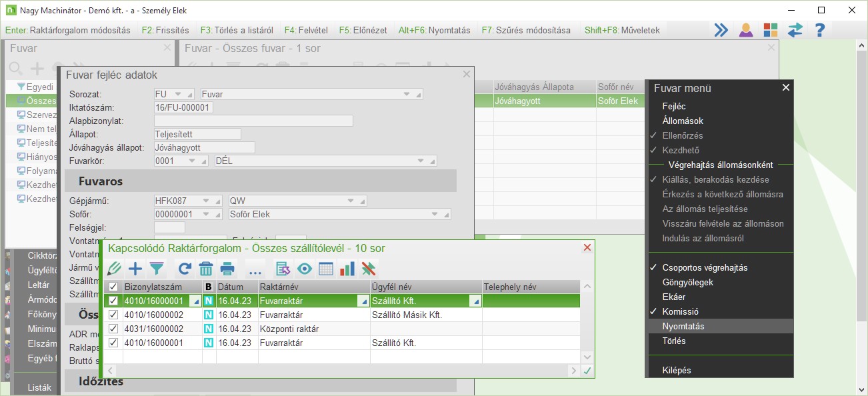Viewport: 868px width, 396px height.
Task: Click the empty Alapbizonylat field
Action: 253,121
